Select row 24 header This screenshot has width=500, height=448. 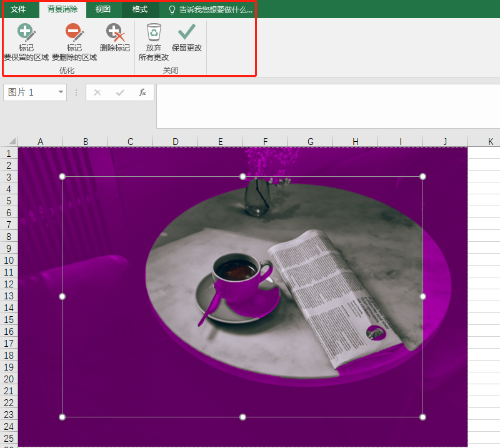[9, 427]
